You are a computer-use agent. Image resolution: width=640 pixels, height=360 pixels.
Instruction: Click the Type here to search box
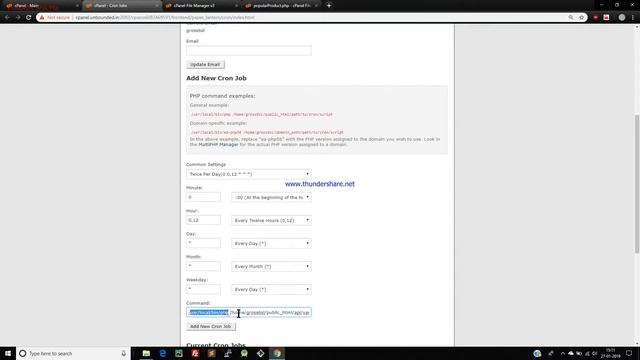pyautogui.click(x=73, y=353)
